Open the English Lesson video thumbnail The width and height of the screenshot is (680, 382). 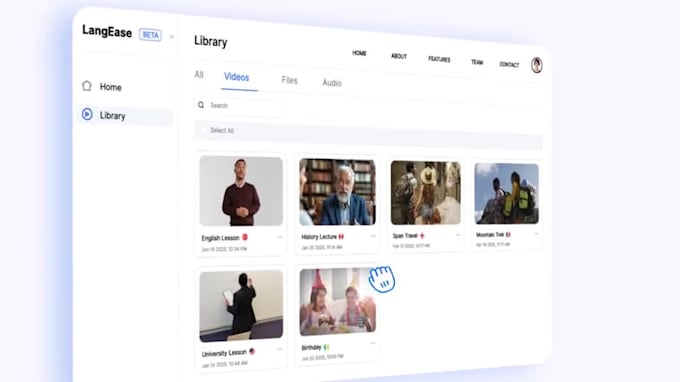point(241,191)
